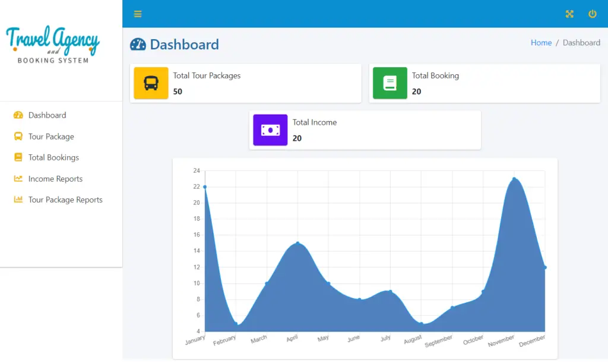Click the hamburger menu icon
608x364 pixels.
[138, 14]
